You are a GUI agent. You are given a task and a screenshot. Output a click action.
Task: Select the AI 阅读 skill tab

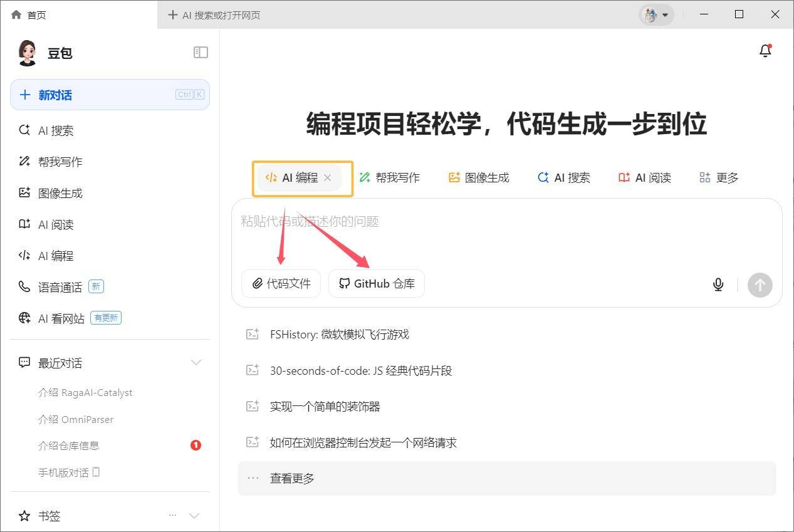[x=644, y=177]
